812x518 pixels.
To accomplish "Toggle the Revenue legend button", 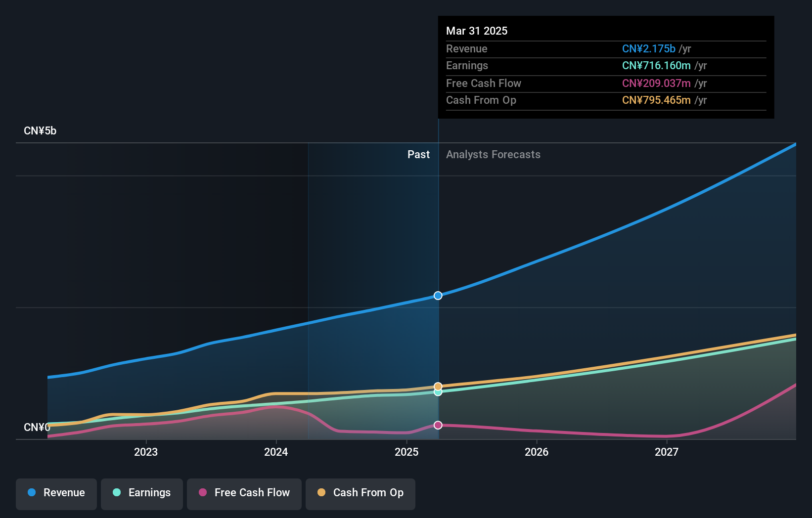I will [x=56, y=494].
